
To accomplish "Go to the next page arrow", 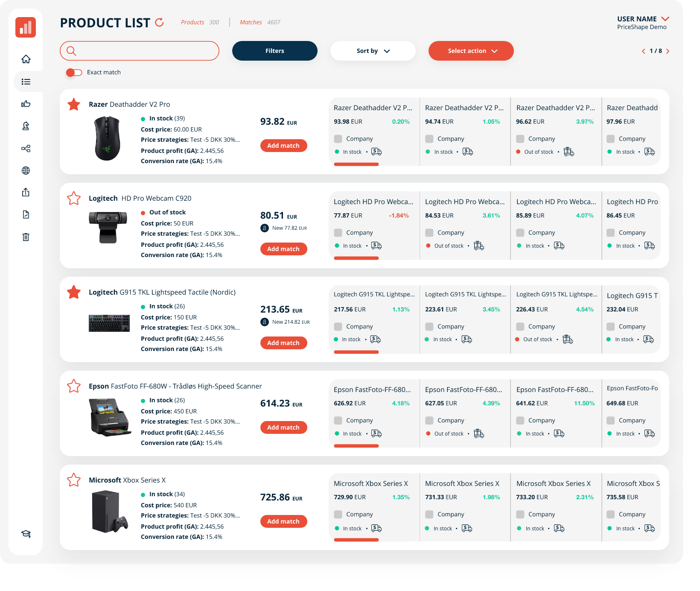I will coord(668,51).
